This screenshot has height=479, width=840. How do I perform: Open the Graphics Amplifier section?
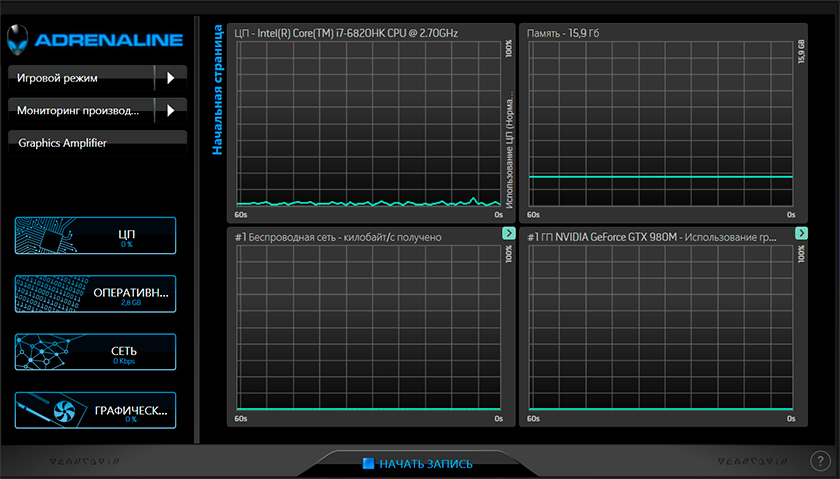pos(98,143)
